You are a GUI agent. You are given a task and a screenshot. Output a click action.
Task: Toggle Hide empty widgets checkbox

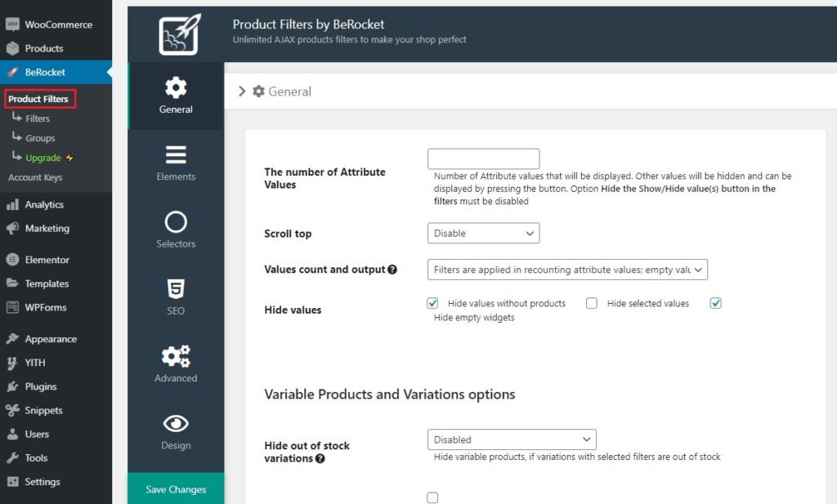pyautogui.click(x=716, y=303)
